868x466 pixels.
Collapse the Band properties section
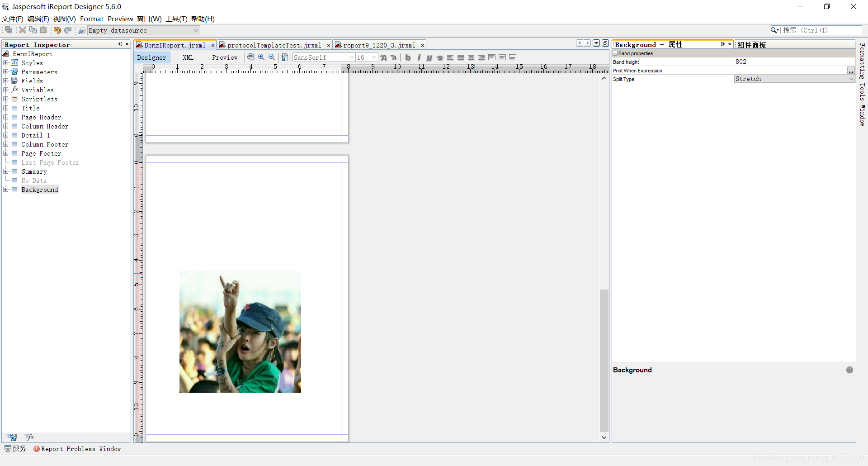pos(615,53)
